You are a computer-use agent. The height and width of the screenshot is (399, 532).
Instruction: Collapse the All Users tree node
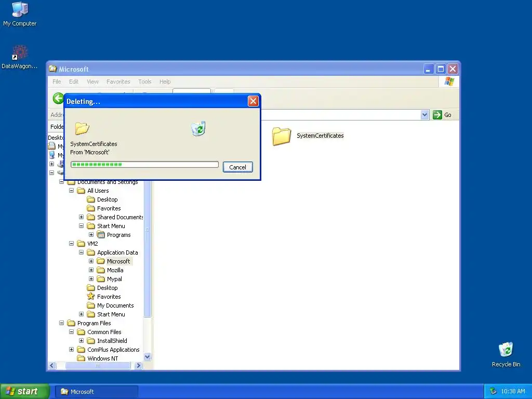pos(71,190)
